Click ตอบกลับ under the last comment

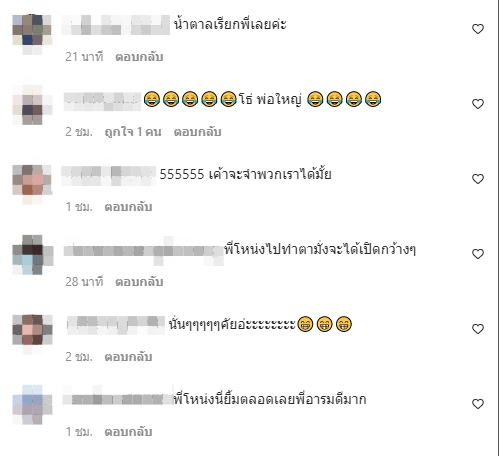tap(128, 432)
